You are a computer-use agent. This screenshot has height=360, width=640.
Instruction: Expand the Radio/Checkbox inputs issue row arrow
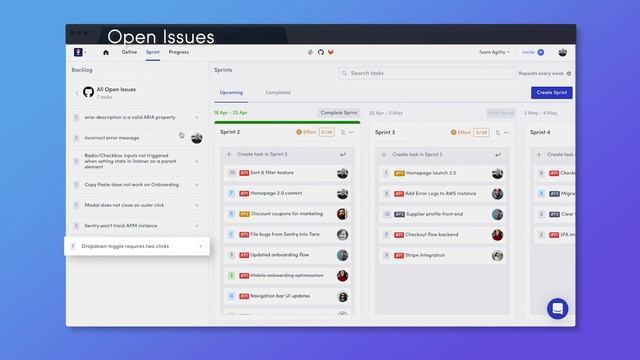click(197, 162)
